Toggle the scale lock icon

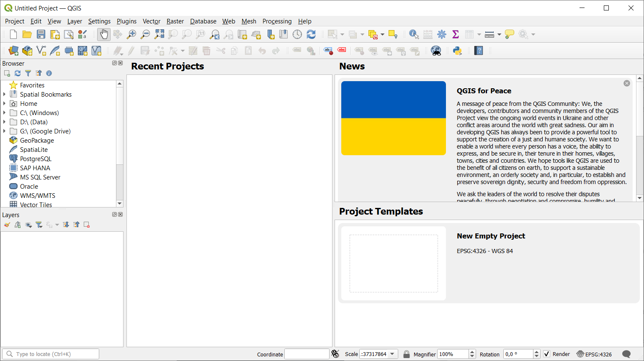(406, 354)
